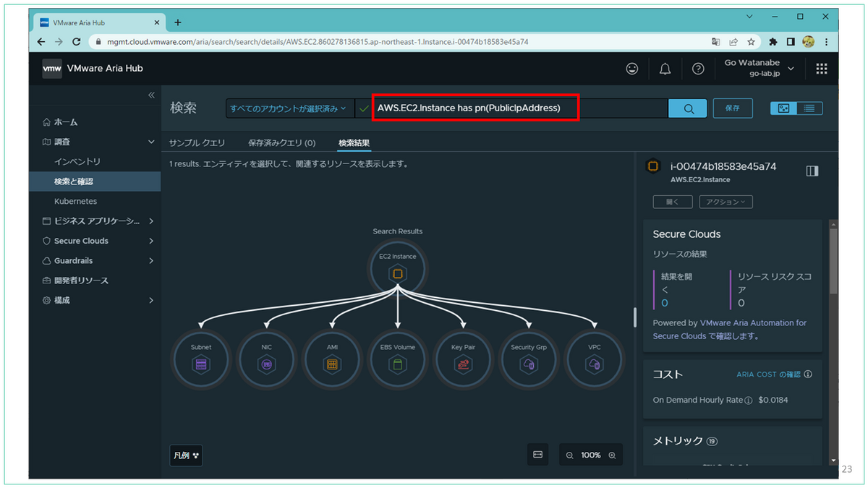The width and height of the screenshot is (868, 488).
Task: Open a new browser tab
Action: coord(178,22)
